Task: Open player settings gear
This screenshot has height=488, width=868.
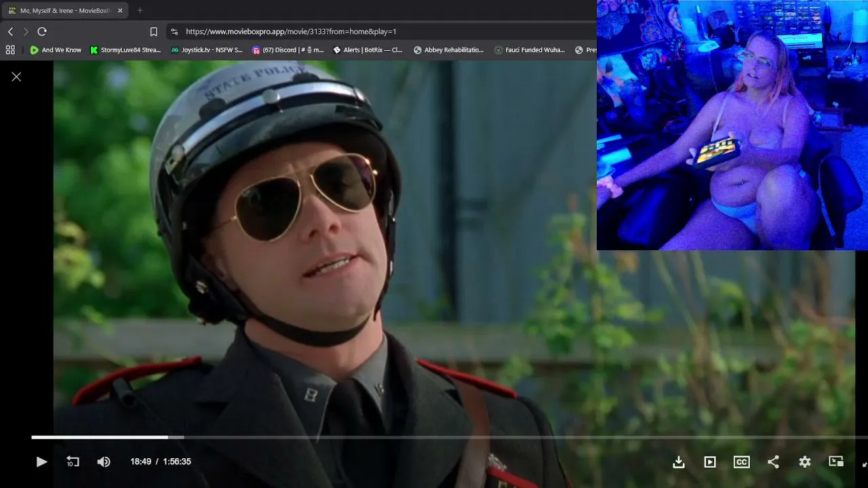Action: point(805,462)
